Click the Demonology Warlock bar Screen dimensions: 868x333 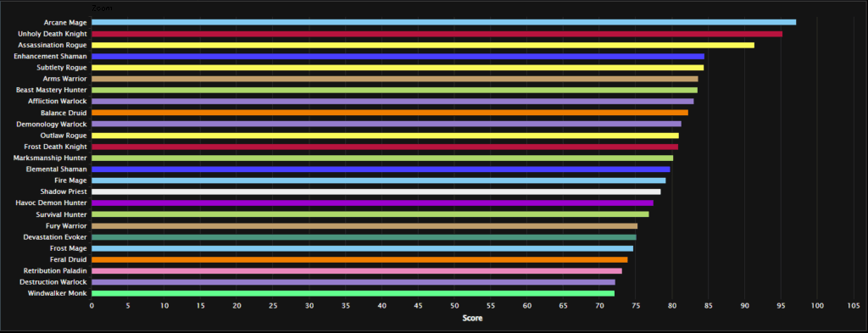(x=387, y=124)
